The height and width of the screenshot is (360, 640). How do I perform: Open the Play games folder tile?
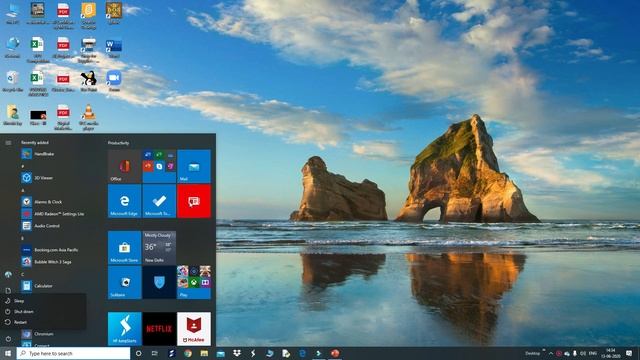(194, 282)
